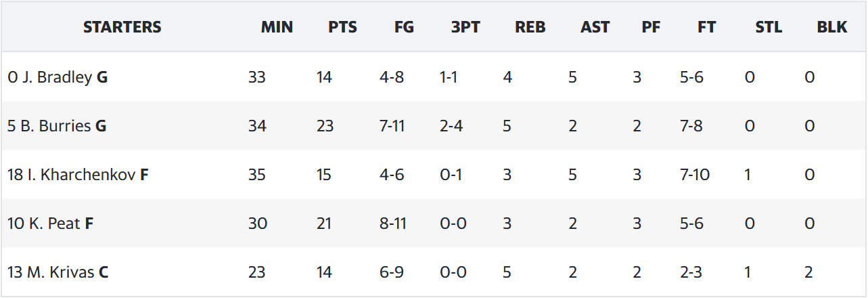This screenshot has width=868, height=298.
Task: Click the REB column header
Action: click(530, 27)
